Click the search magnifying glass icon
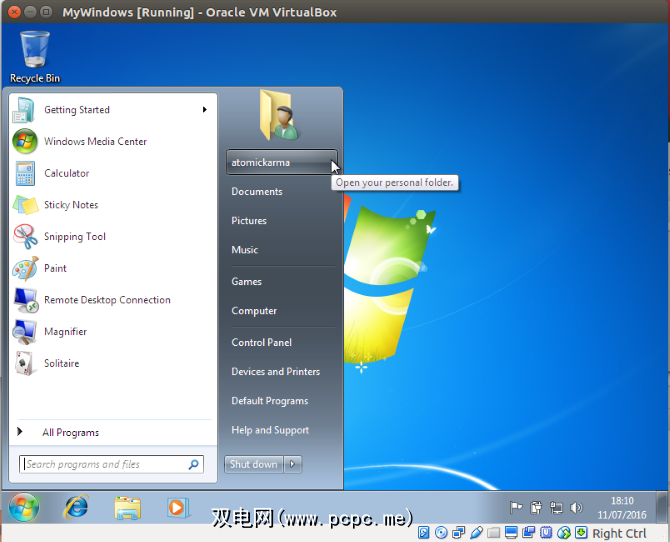Image resolution: width=670 pixels, height=542 pixels. (194, 464)
